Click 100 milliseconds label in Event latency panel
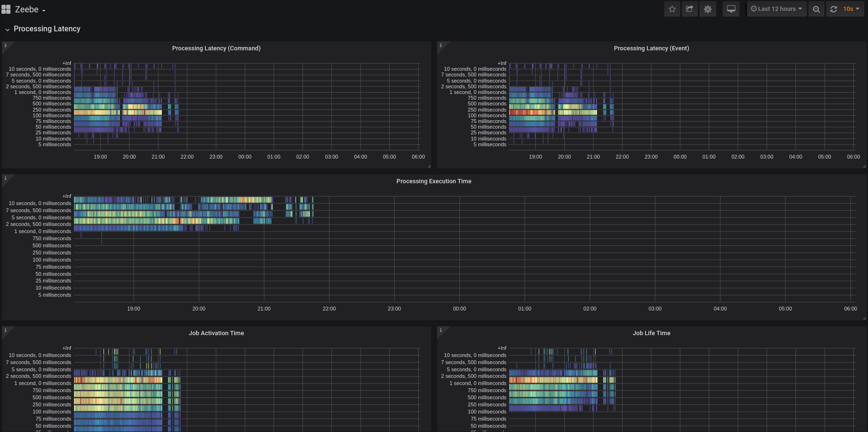 click(x=487, y=115)
